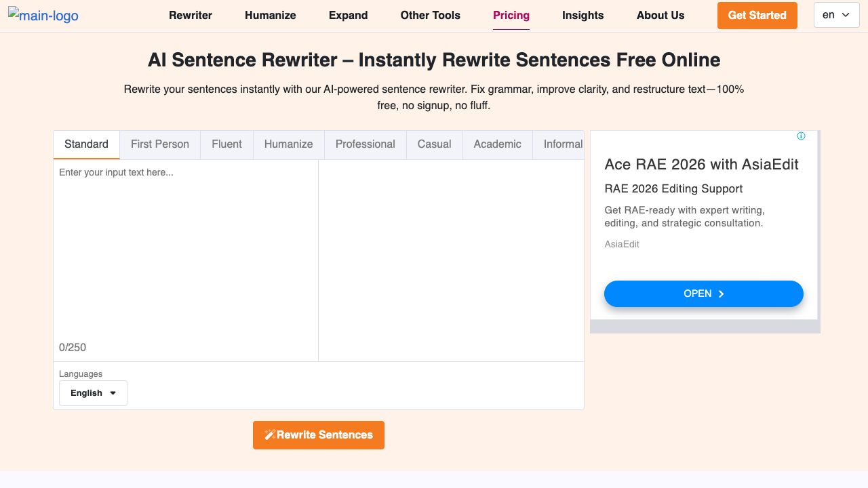Open the English language dropdown
Image resolution: width=868 pixels, height=488 pixels.
(x=93, y=393)
